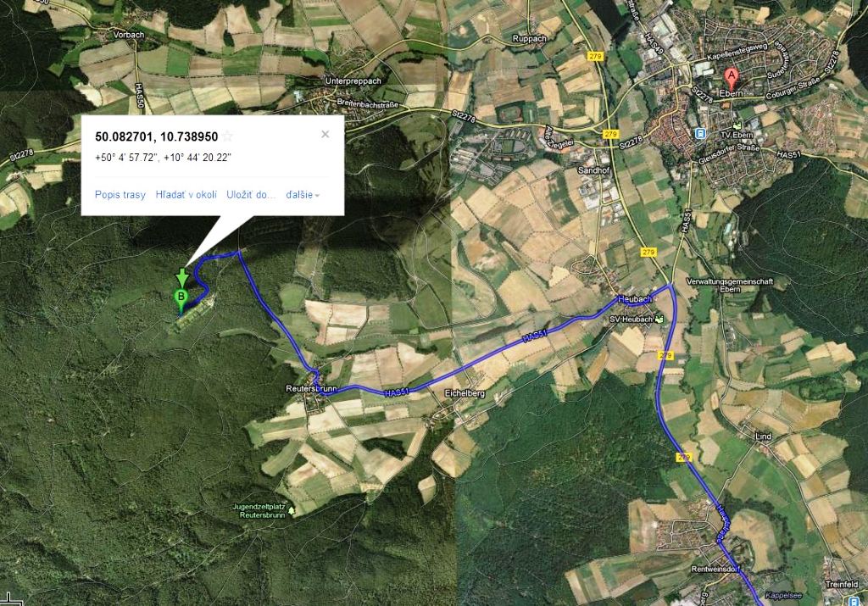Viewport: 868px width, 606px height.
Task: Click the TV Ebern sports venue icon
Action: (737, 125)
